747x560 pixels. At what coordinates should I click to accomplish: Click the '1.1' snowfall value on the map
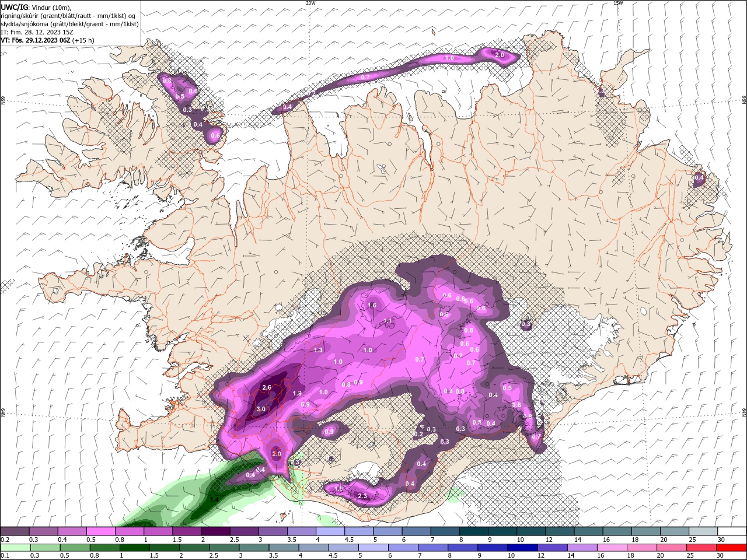(x=388, y=321)
